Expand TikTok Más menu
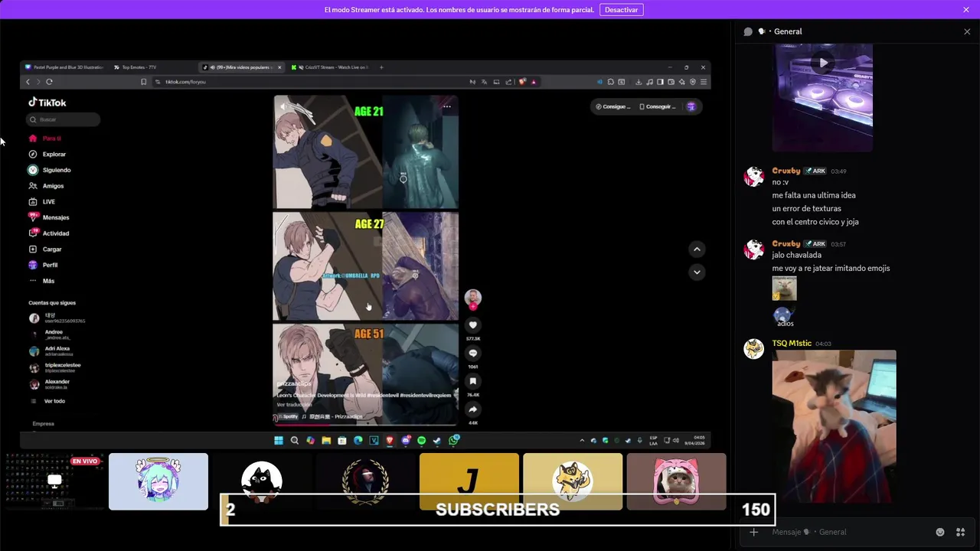980x551 pixels. tap(41, 281)
